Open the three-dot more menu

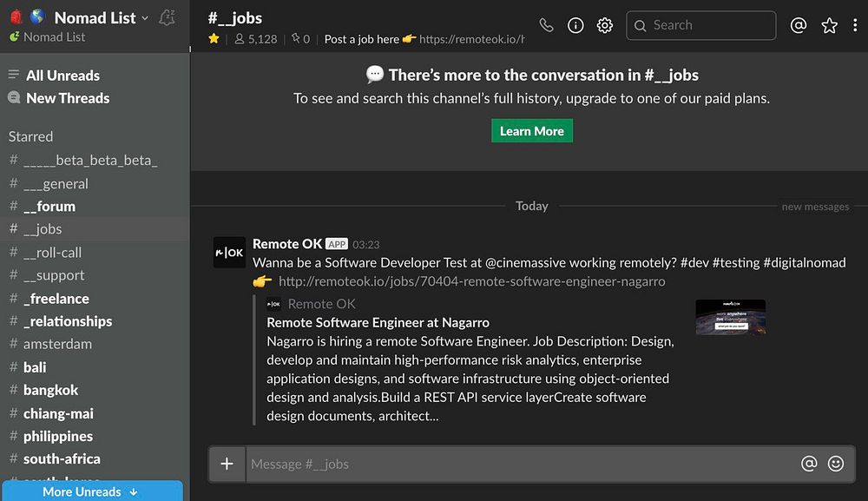point(855,25)
